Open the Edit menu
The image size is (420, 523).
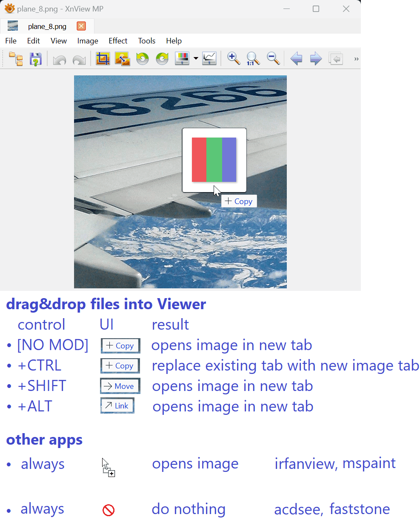(x=34, y=41)
